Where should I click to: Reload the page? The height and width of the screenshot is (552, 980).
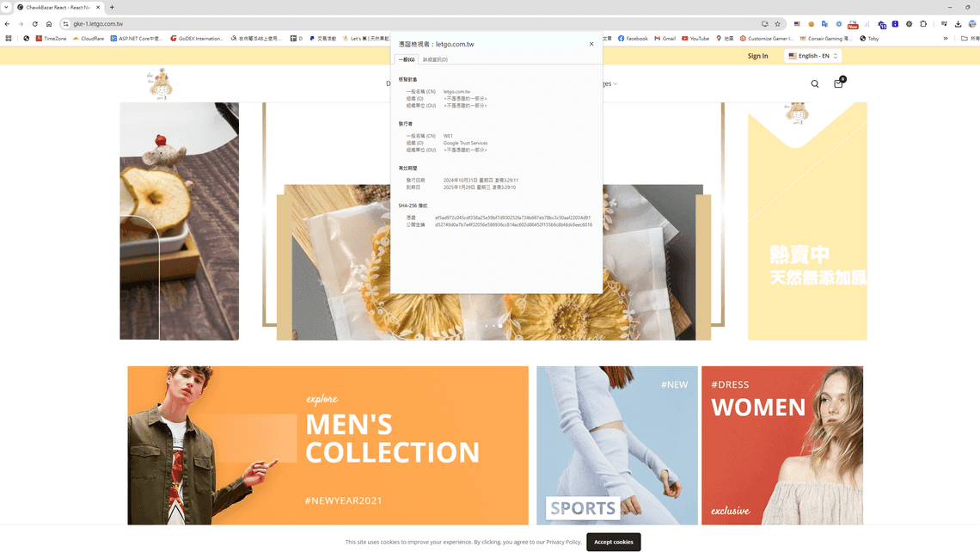click(x=34, y=24)
